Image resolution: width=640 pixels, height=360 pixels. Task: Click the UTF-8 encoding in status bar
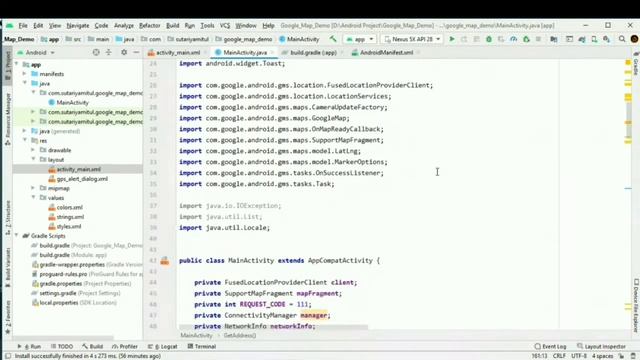pos(578,356)
